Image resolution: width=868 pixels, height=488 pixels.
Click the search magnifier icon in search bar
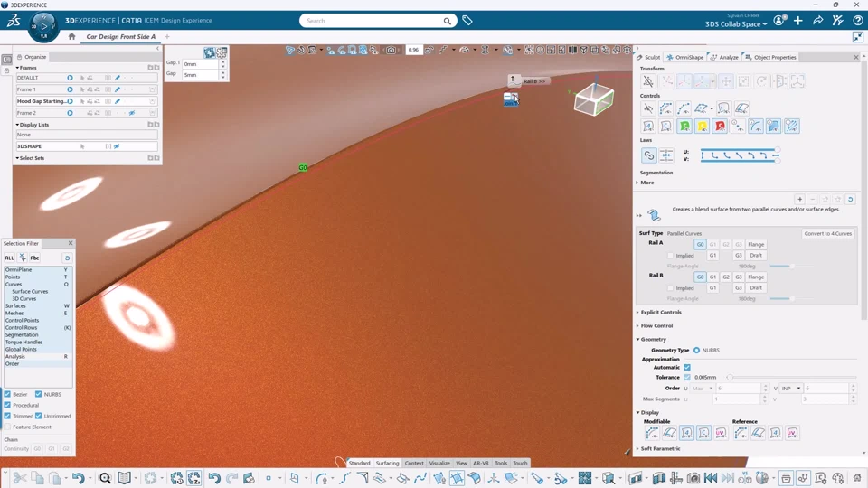(x=447, y=21)
